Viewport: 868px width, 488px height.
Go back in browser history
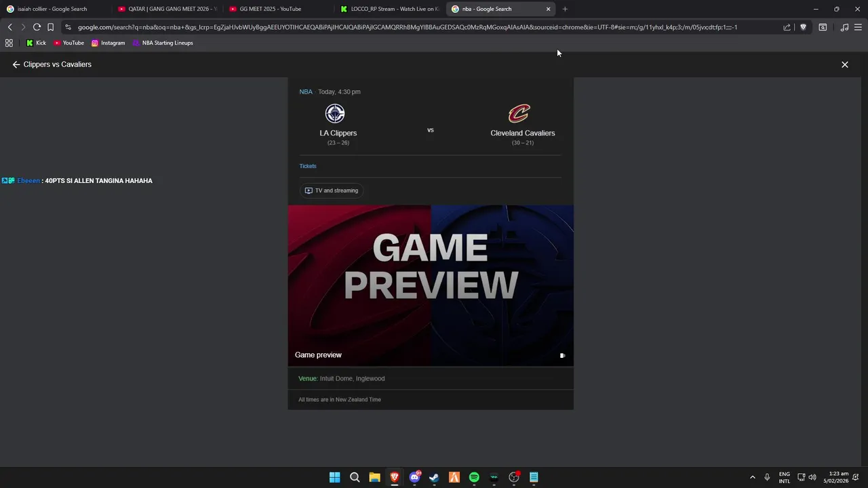click(9, 27)
